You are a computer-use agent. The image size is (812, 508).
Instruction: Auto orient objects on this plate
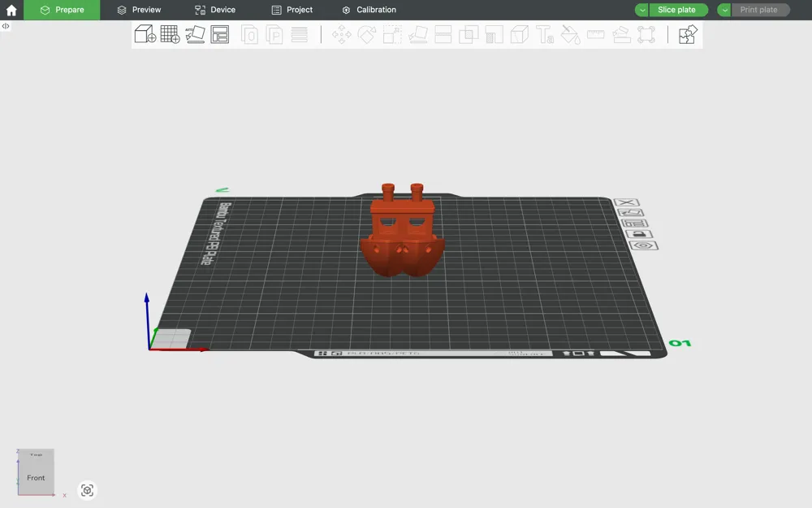[x=630, y=212]
